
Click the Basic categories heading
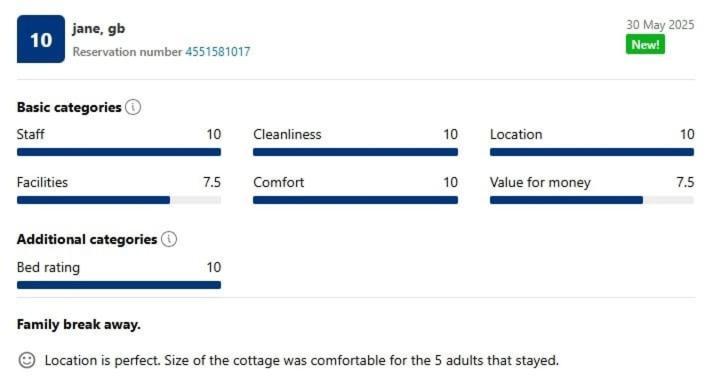tap(69, 108)
